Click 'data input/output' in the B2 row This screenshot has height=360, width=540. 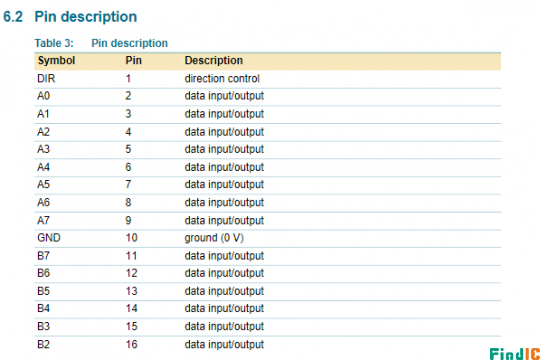click(224, 344)
